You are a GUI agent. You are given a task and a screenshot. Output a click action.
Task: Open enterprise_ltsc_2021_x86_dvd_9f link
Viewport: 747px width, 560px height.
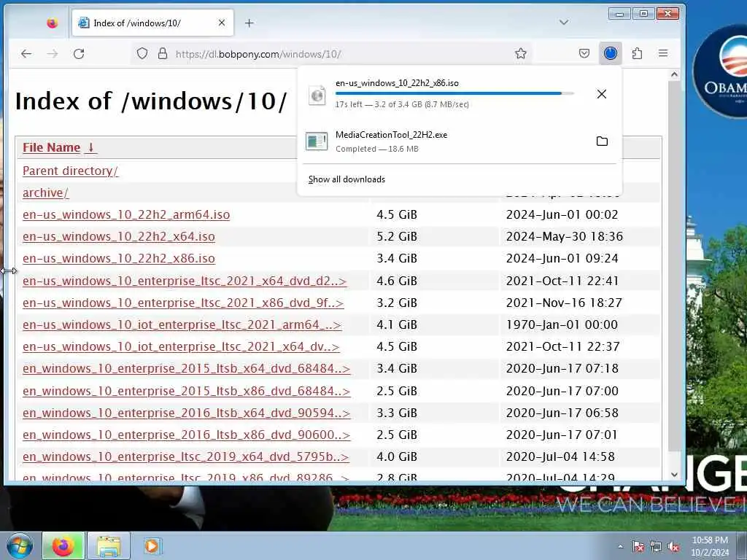[183, 303]
